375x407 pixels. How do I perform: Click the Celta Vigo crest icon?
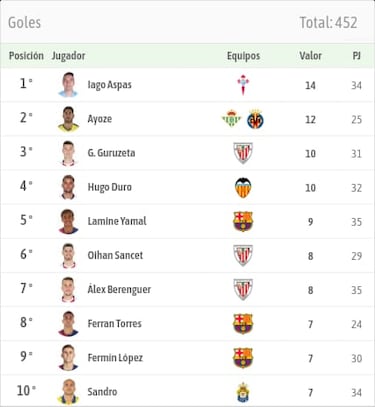pyautogui.click(x=243, y=85)
